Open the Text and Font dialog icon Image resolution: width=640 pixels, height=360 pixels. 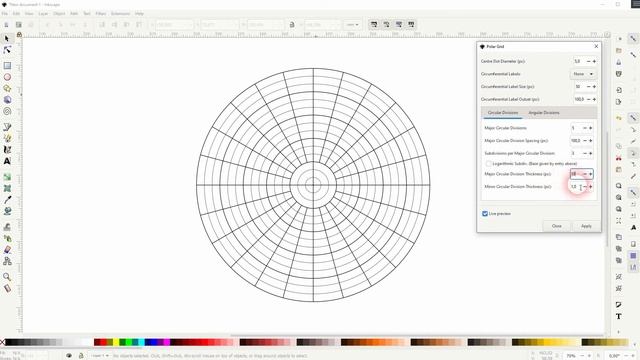click(619, 316)
